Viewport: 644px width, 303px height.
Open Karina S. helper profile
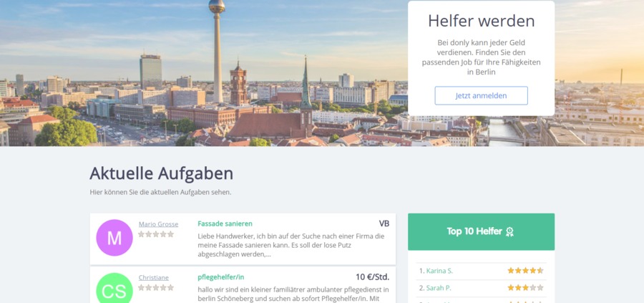[x=439, y=271]
